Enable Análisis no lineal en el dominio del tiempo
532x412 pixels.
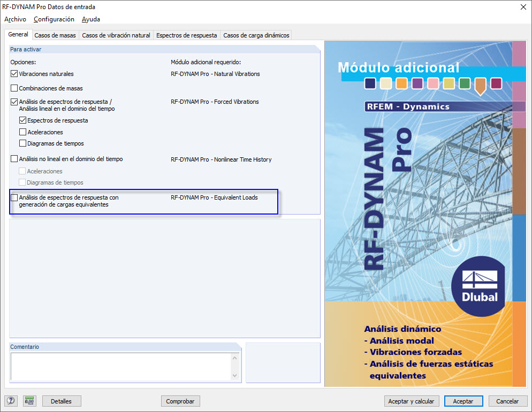(13, 159)
